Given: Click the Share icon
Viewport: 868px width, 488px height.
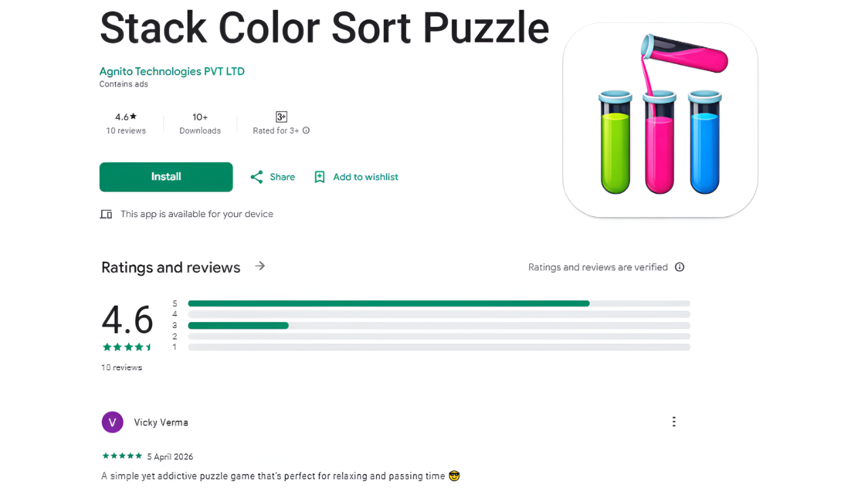Looking at the screenshot, I should [256, 176].
